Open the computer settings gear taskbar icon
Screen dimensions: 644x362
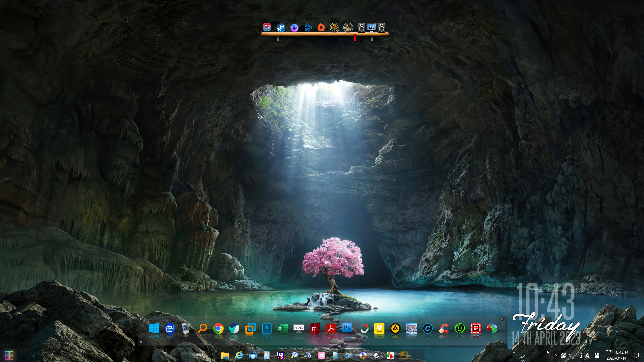(308, 355)
